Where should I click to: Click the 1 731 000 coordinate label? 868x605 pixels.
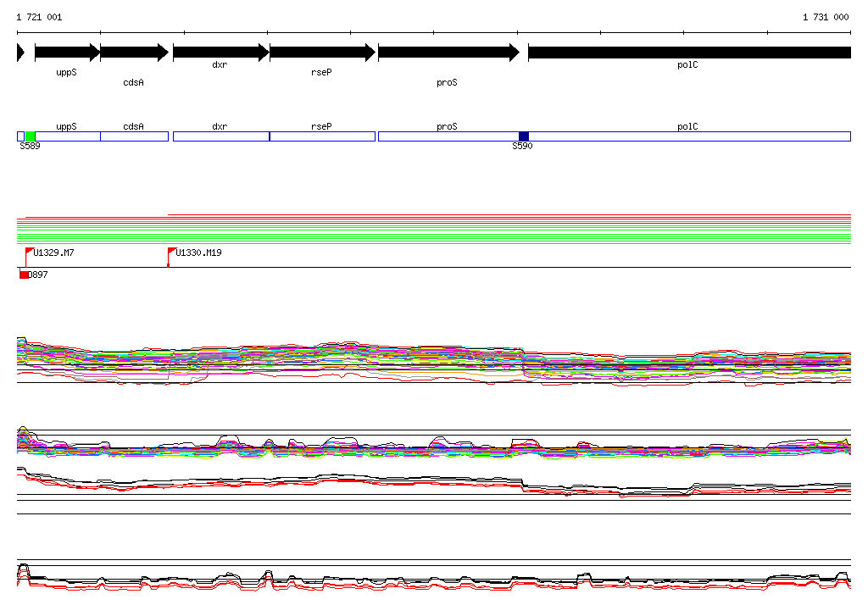[x=826, y=17]
